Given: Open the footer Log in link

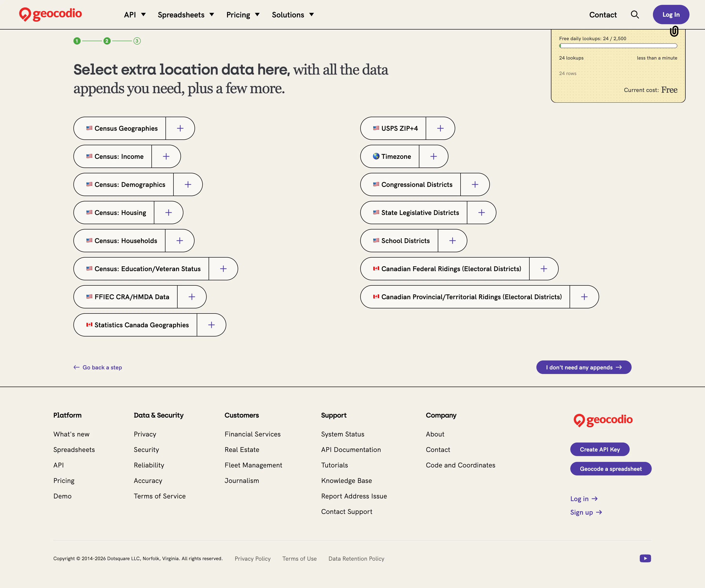Looking at the screenshot, I should tap(584, 499).
